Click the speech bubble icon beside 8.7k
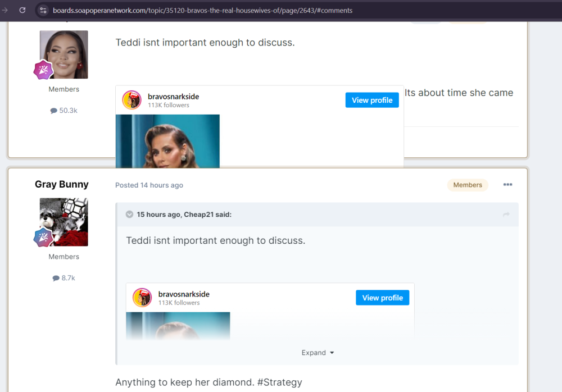This screenshot has height=392, width=562. click(x=56, y=278)
